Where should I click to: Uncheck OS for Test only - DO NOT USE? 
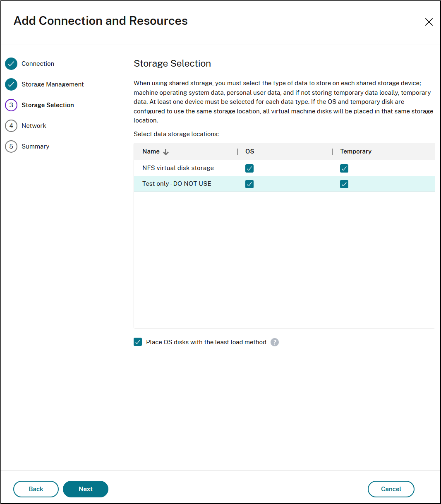pos(249,184)
